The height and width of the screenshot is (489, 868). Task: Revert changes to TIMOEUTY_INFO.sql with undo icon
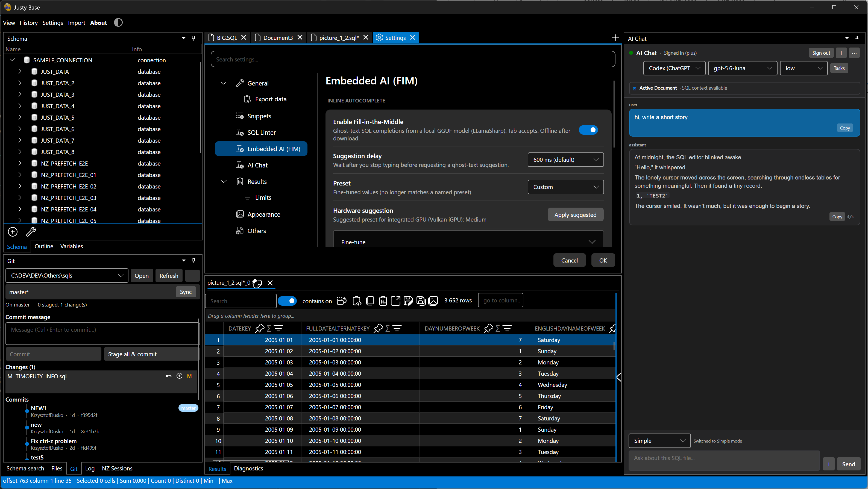(x=168, y=376)
